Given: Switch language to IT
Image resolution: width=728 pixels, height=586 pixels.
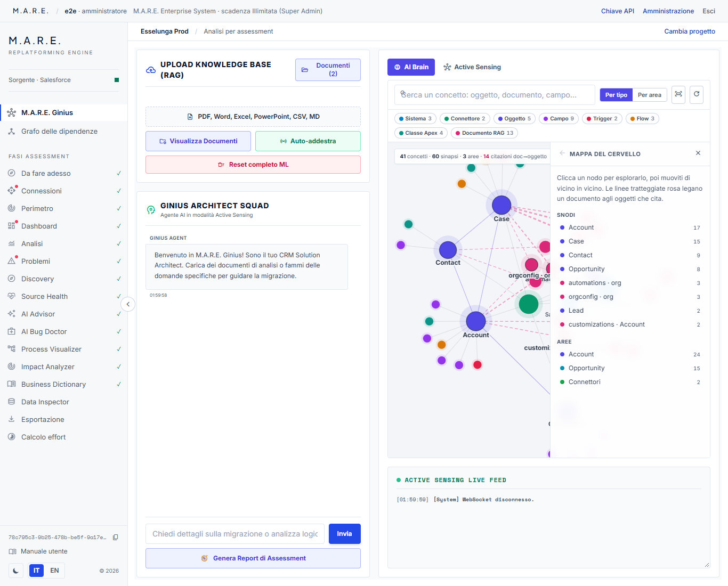Looking at the screenshot, I should pyautogui.click(x=36, y=571).
